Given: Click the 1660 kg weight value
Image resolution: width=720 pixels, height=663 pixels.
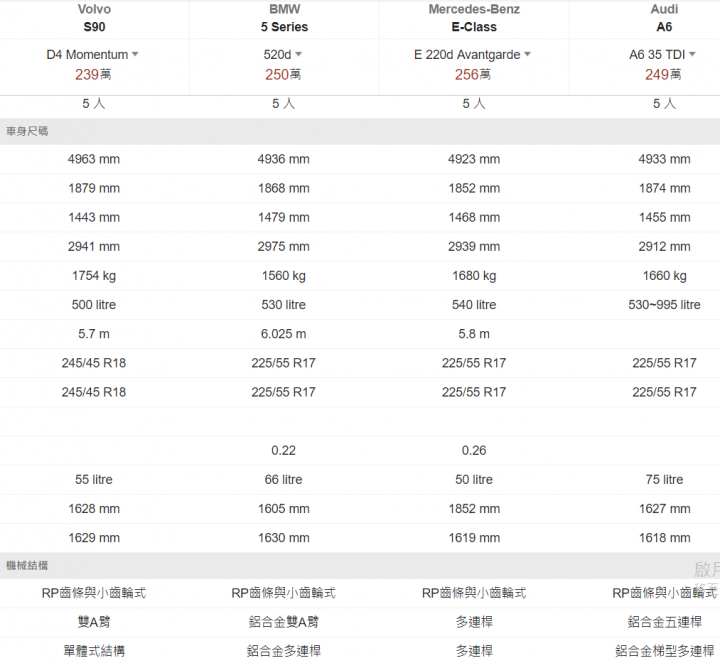Looking at the screenshot, I should 664,276.
